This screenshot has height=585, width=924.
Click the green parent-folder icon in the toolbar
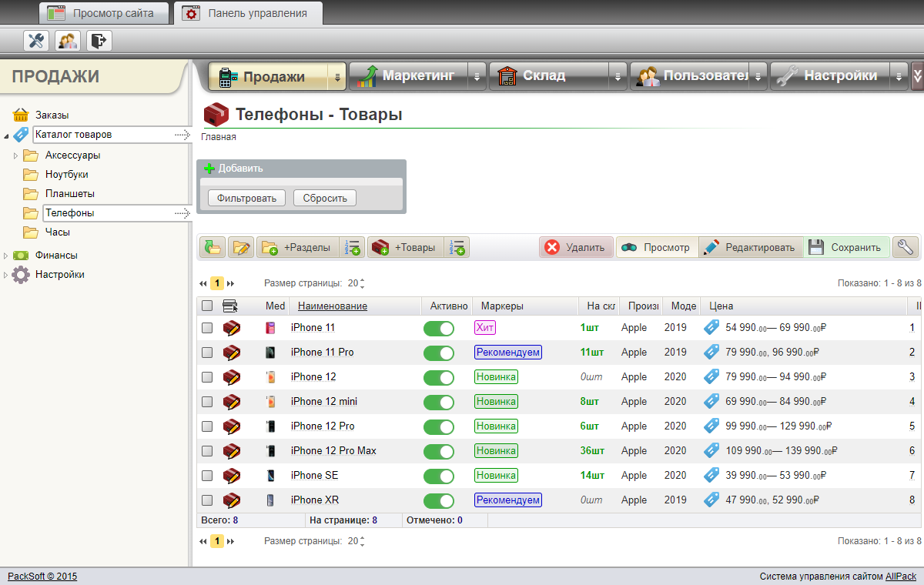tap(212, 247)
